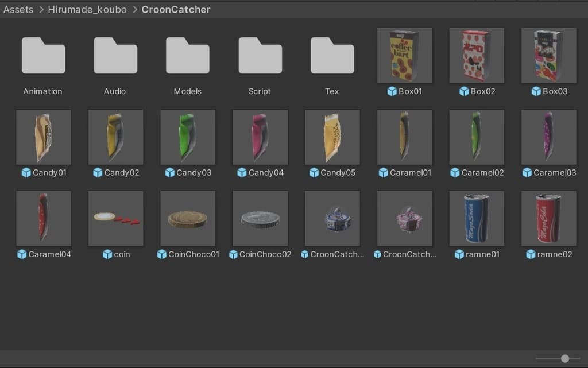Select the Box03 prefab asset
The width and height of the screenshot is (588, 368).
coord(548,56)
